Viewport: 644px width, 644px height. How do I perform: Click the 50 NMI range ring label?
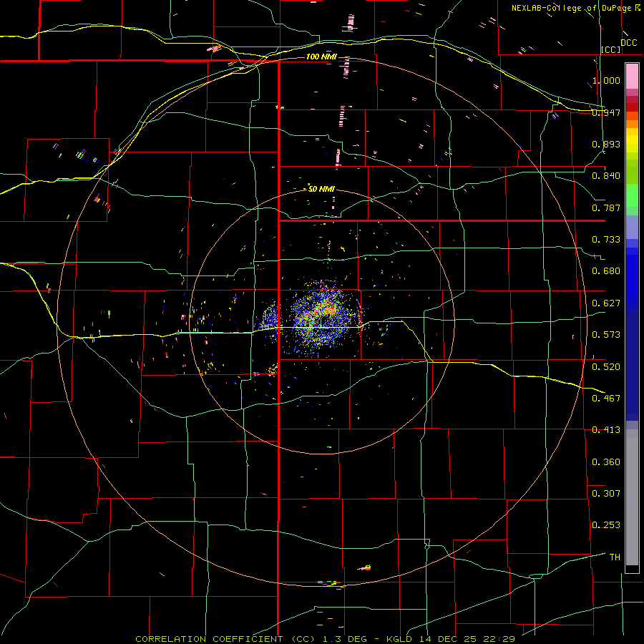tap(321, 189)
